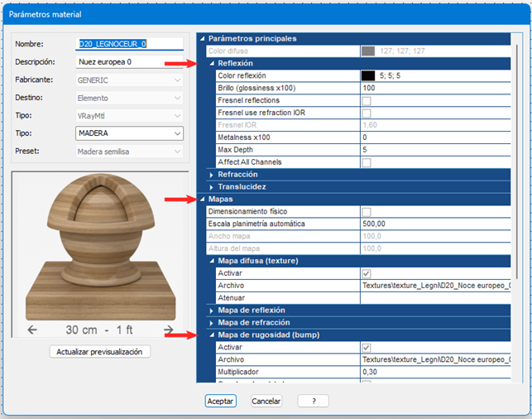Viewport: 532px width, 419px height.
Task: Click Actualizar previsualización button
Action: tap(100, 352)
